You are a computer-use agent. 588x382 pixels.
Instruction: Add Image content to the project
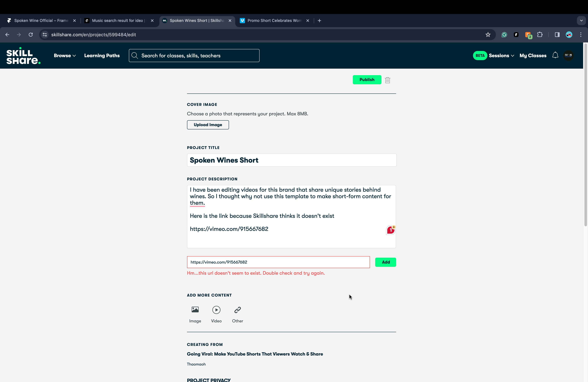point(195,314)
